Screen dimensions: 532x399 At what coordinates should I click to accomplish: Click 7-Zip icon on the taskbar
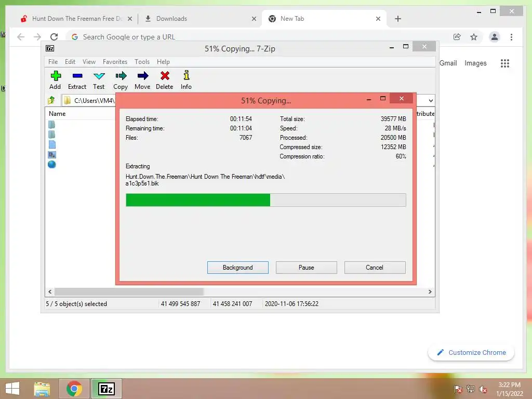[106, 389]
